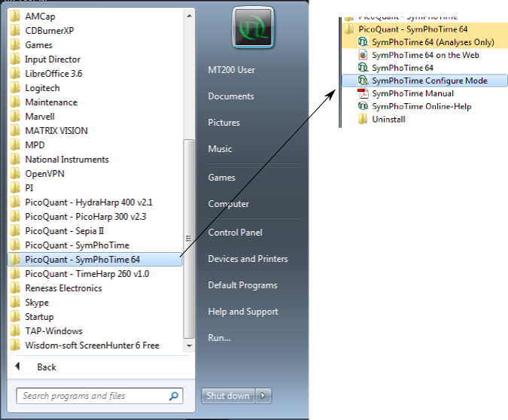
Task: Select 'SymPhoTime Online-Help' entry text
Action: [x=421, y=106]
